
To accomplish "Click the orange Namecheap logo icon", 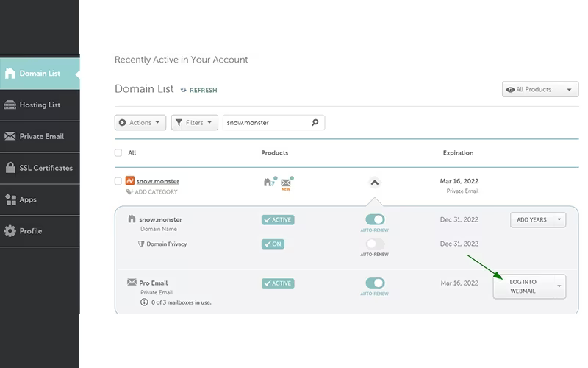I will click(130, 180).
